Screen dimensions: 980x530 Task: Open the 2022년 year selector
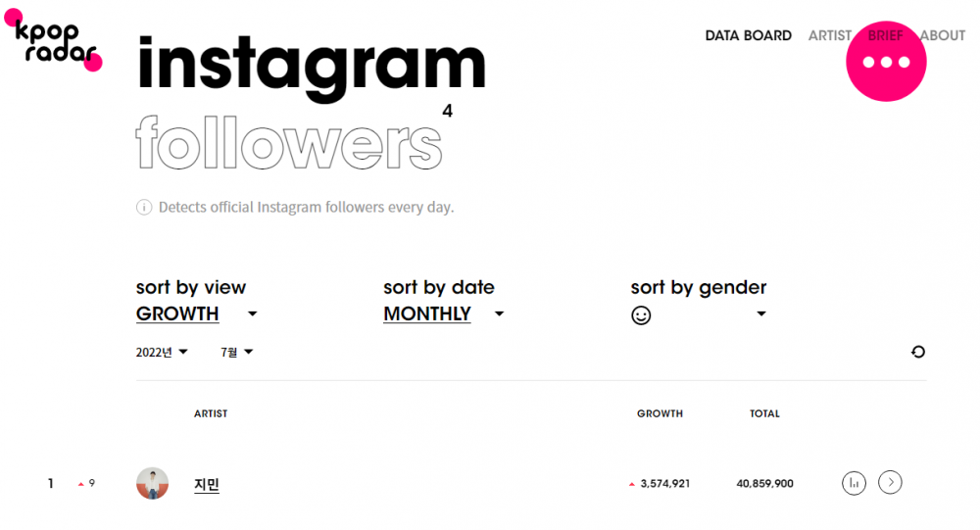[x=162, y=353]
